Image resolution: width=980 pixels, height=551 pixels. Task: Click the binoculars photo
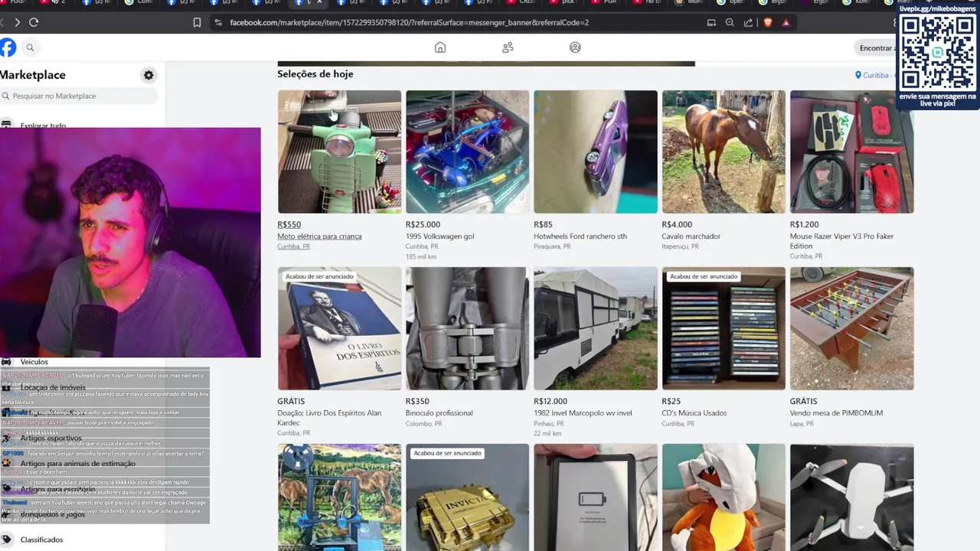467,328
